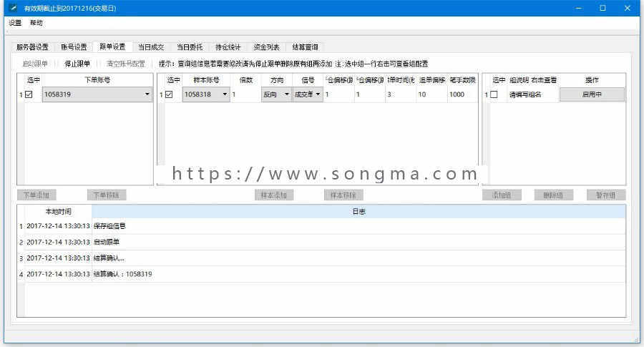Show the 资金列表 tab
This screenshot has height=347, width=644.
[x=267, y=47]
